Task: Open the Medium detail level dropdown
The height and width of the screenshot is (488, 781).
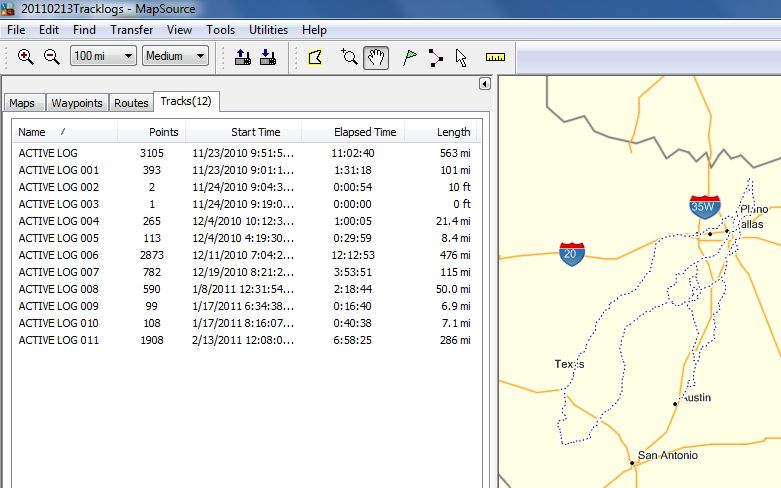Action: [x=175, y=56]
